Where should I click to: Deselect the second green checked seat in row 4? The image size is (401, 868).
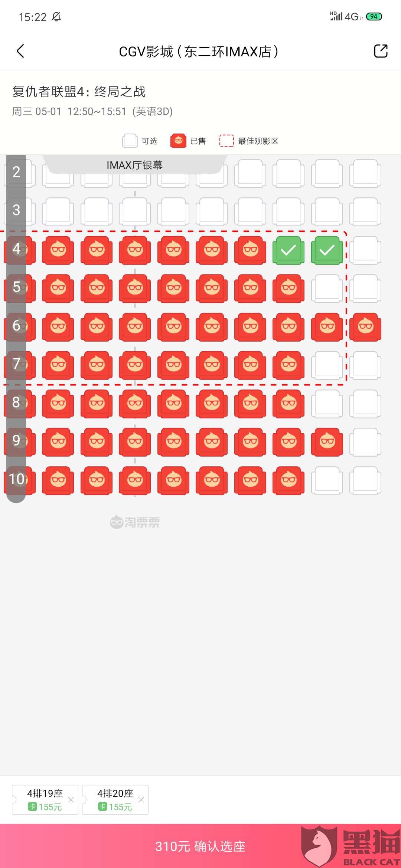(x=327, y=250)
